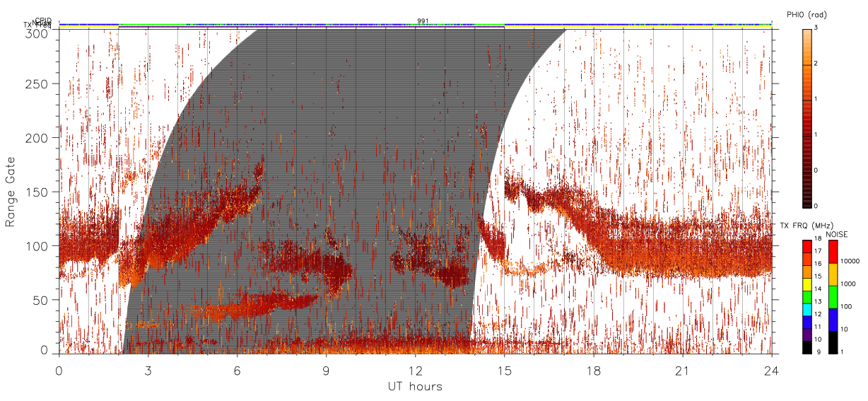
Task: Click the 12 tick on UT hours axis
Action: point(415,370)
